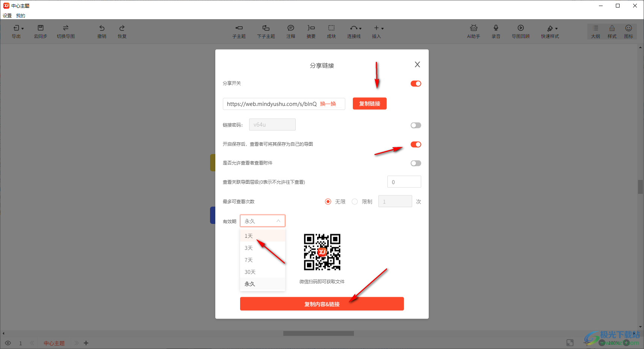This screenshot has height=349, width=644.
Task: Click the link password field
Action: [x=272, y=125]
